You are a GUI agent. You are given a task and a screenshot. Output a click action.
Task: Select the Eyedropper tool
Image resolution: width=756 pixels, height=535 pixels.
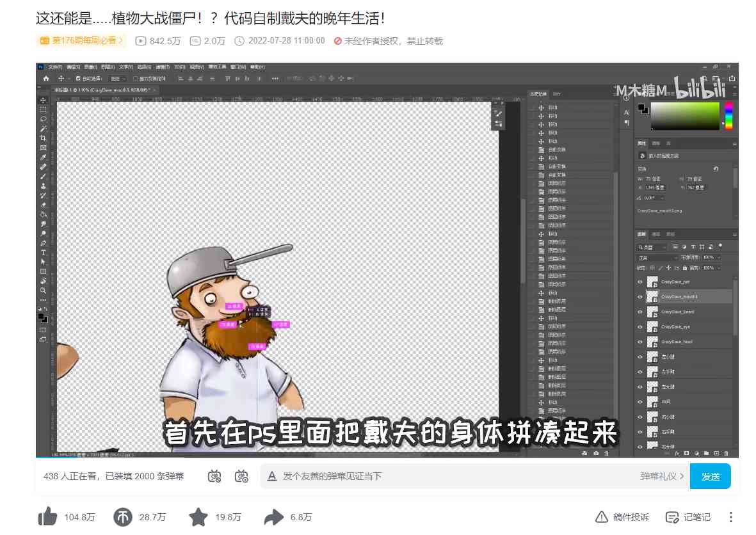point(43,157)
